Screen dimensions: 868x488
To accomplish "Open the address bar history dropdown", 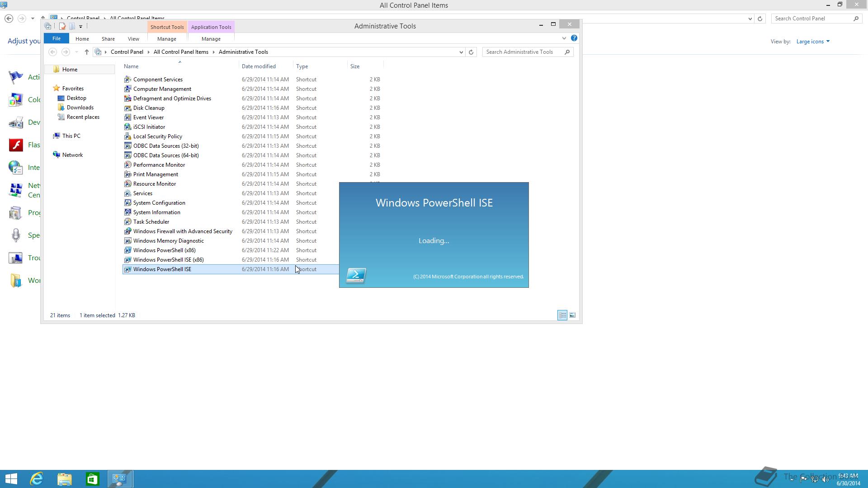I will (461, 52).
